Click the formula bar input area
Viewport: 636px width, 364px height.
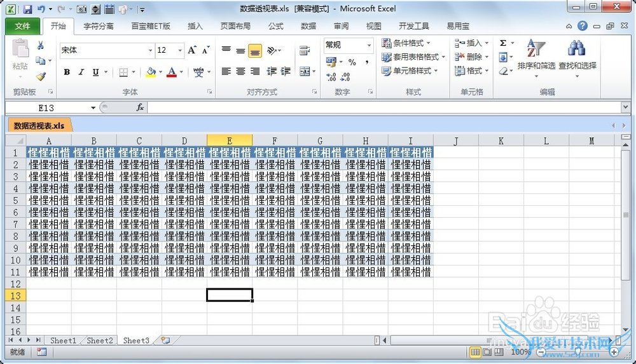384,108
